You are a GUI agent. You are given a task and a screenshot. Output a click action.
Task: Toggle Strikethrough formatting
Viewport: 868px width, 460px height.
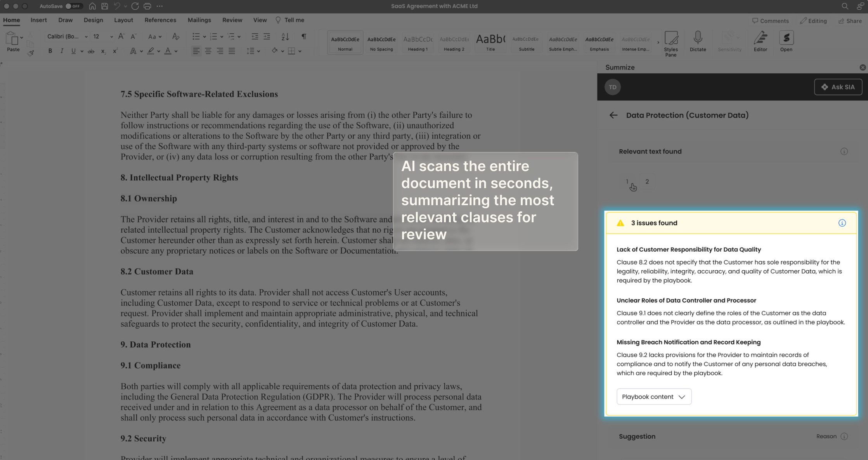click(91, 51)
